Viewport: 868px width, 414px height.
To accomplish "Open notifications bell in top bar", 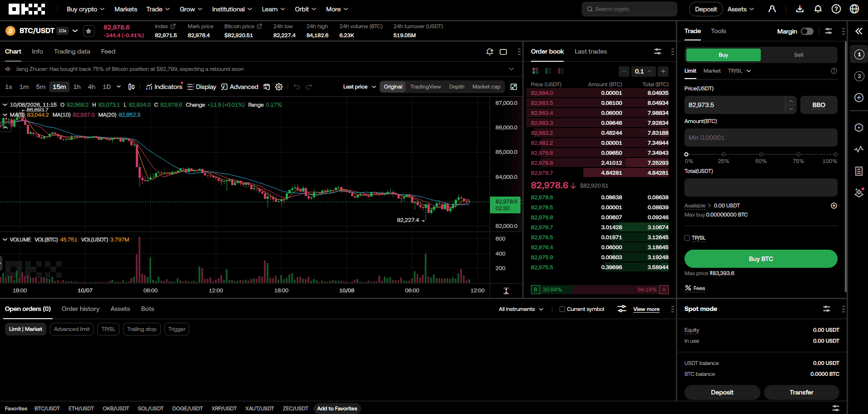I will [x=818, y=9].
